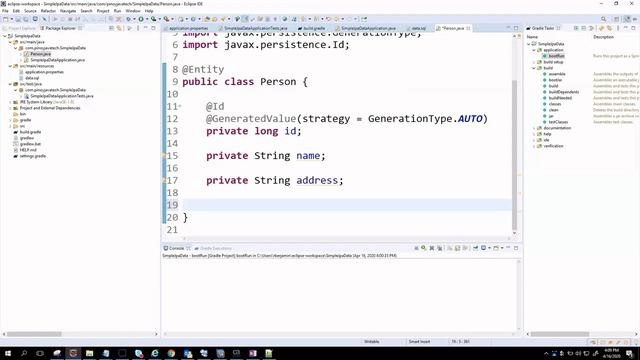Viewport: 640px width, 360px height.
Task: Open Windows Start menu
Action: pyautogui.click(x=8, y=353)
